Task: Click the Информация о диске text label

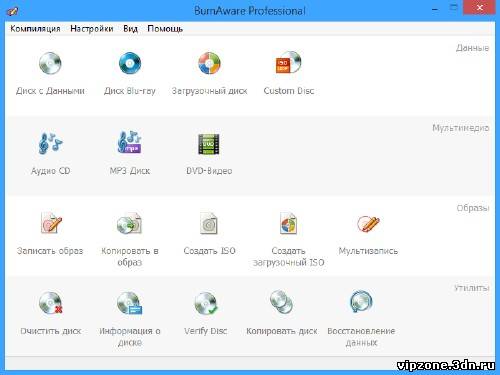Action: pyautogui.click(x=130, y=337)
